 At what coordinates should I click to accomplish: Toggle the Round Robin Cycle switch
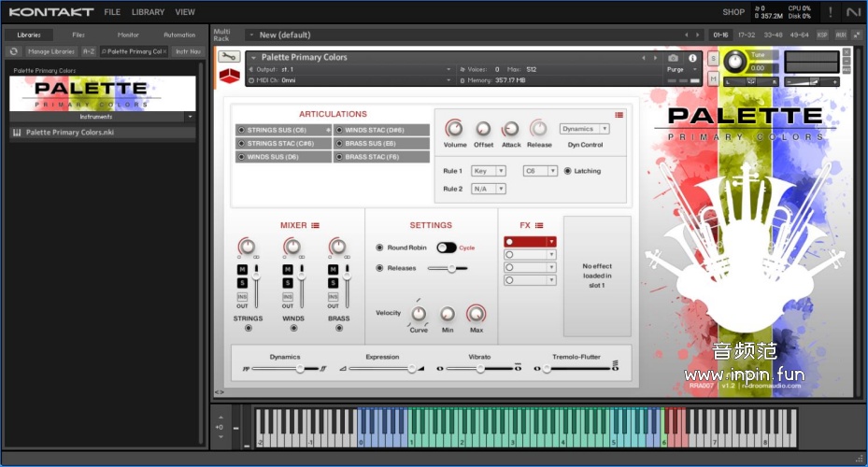coord(447,248)
